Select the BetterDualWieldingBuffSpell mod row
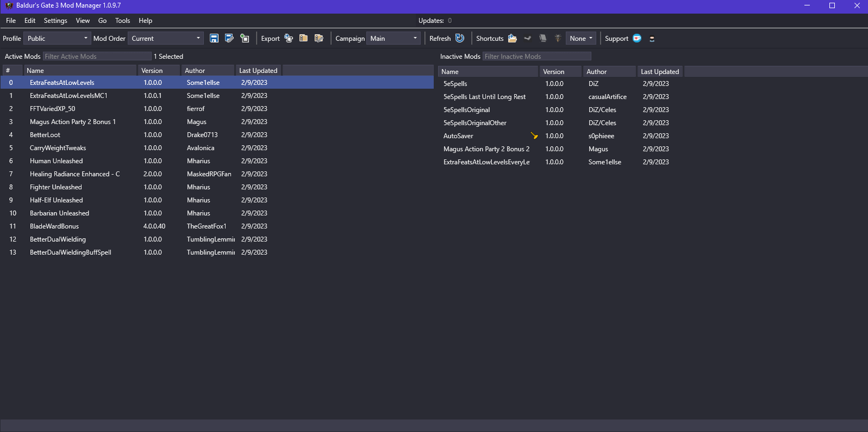 point(217,252)
